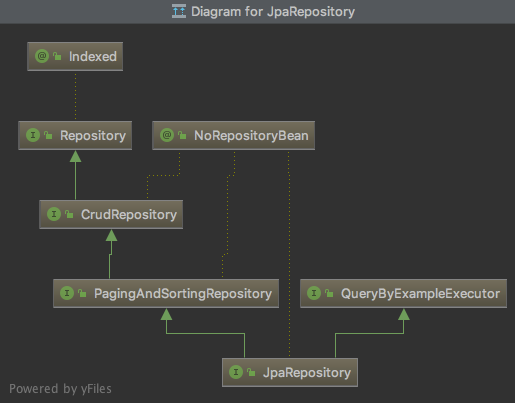Click the inheritance arrowhead pointing into CrudRepository
Screen dimensions: 515x403
[111, 235]
